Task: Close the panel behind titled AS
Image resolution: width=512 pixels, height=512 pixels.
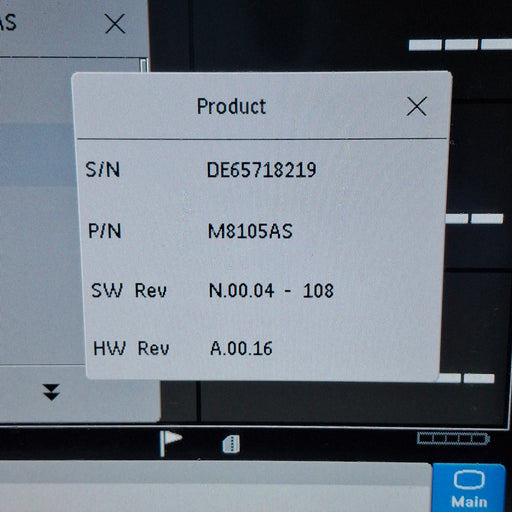Action: pos(115,23)
